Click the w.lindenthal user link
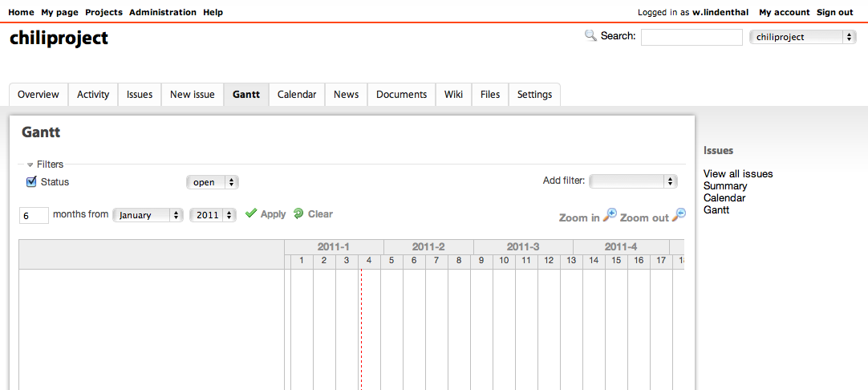868x390 pixels. click(720, 12)
